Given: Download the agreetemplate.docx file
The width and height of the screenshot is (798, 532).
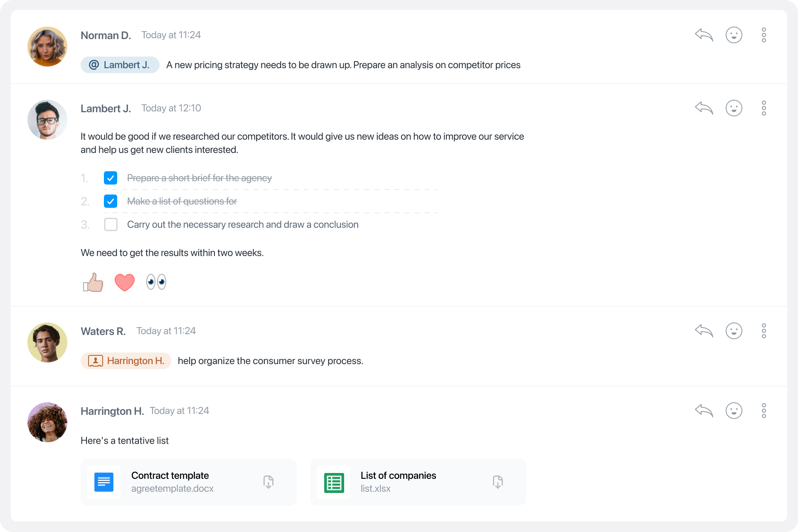Looking at the screenshot, I should (x=268, y=482).
